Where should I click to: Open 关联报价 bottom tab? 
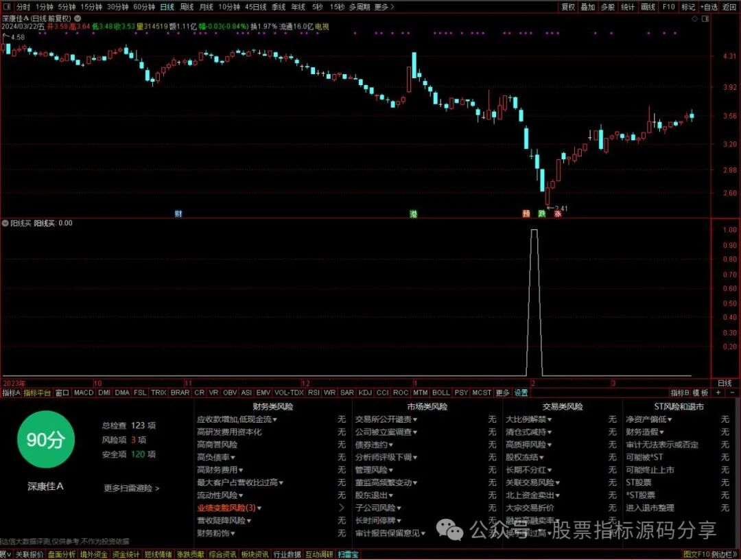click(30, 555)
